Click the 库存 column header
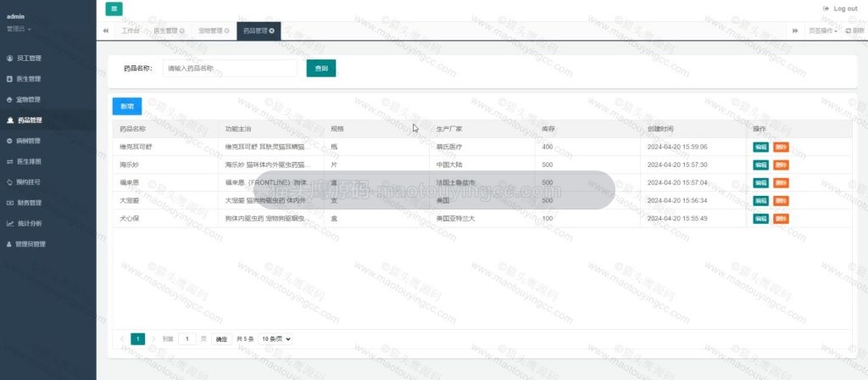This screenshot has width=868, height=380. click(x=548, y=129)
